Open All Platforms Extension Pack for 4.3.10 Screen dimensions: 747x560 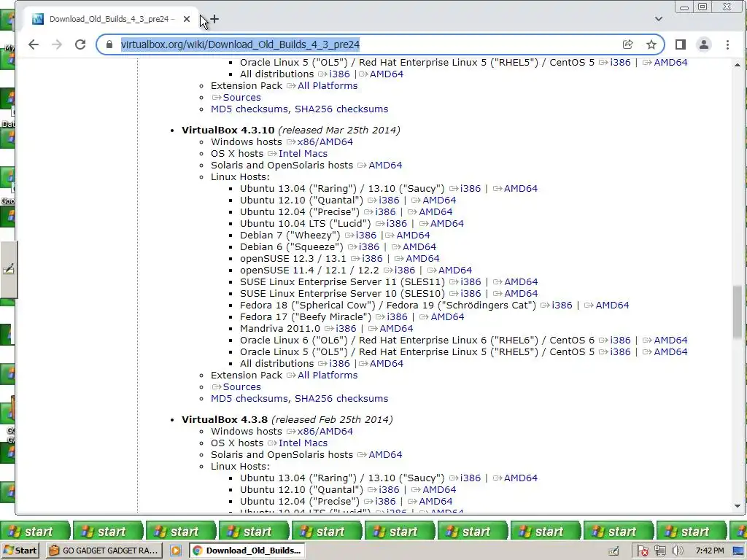(x=328, y=376)
